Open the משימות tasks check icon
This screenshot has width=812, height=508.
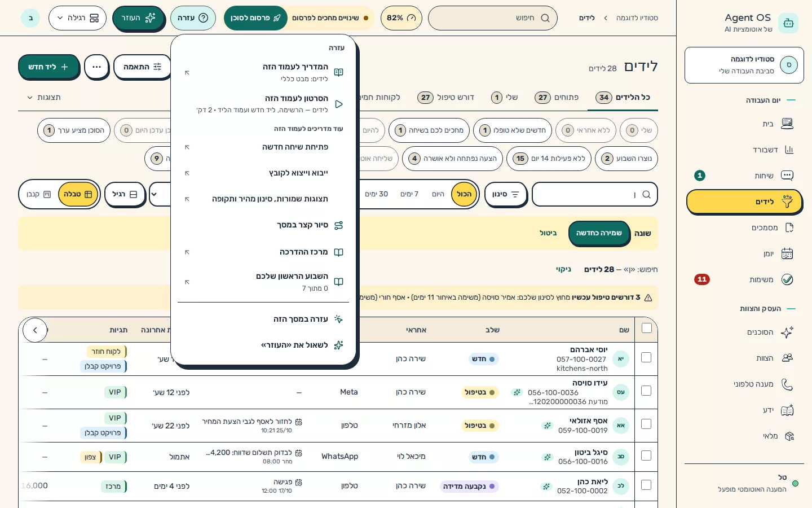pos(787,279)
